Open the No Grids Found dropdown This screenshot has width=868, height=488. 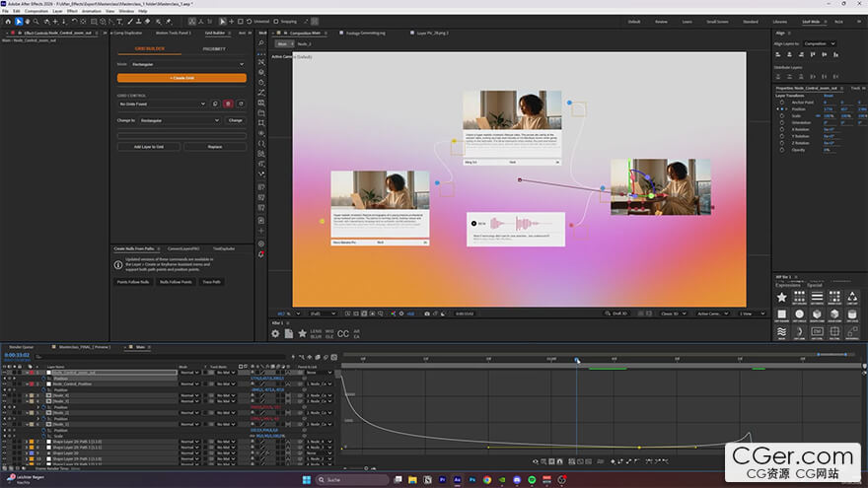(x=162, y=105)
